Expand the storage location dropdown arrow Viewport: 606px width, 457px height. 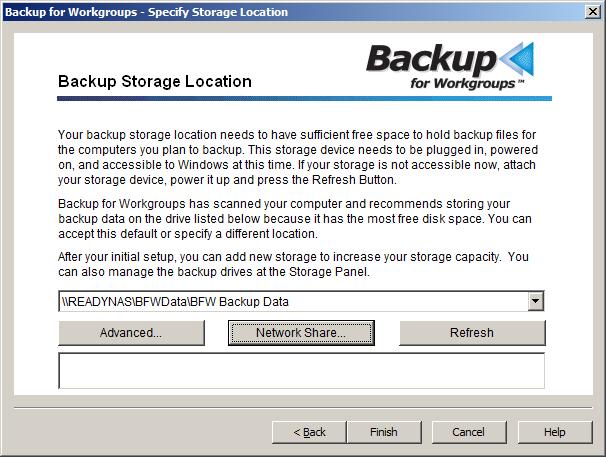536,301
